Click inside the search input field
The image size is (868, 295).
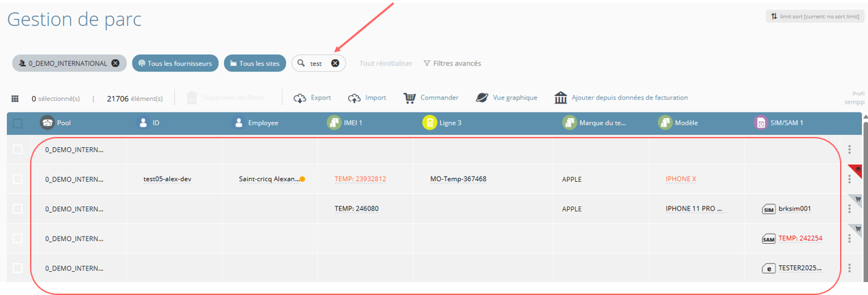[x=317, y=63]
